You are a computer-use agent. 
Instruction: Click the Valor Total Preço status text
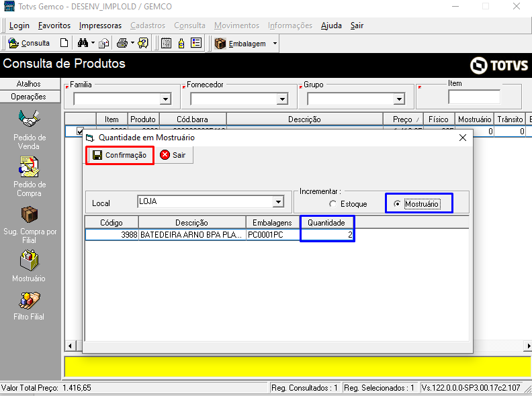46,388
